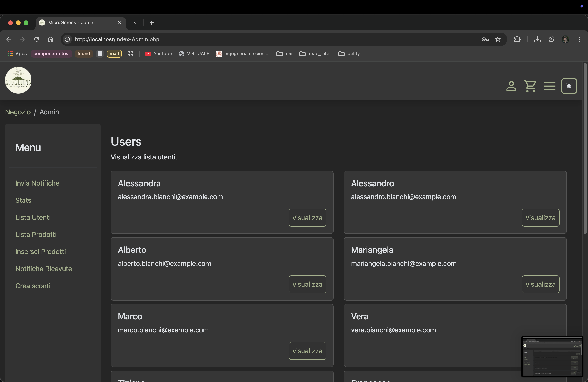Open the hamburger menu icon
The image size is (588, 382).
[x=549, y=86]
